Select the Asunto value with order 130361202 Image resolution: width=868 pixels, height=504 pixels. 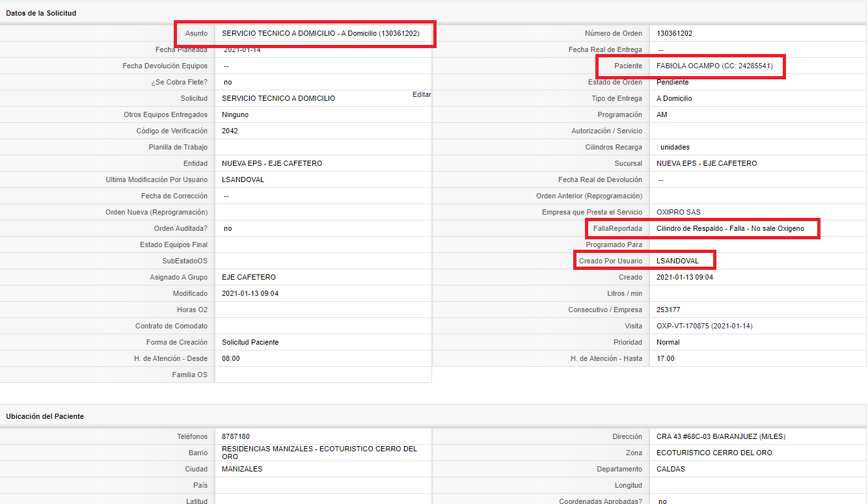pos(321,33)
